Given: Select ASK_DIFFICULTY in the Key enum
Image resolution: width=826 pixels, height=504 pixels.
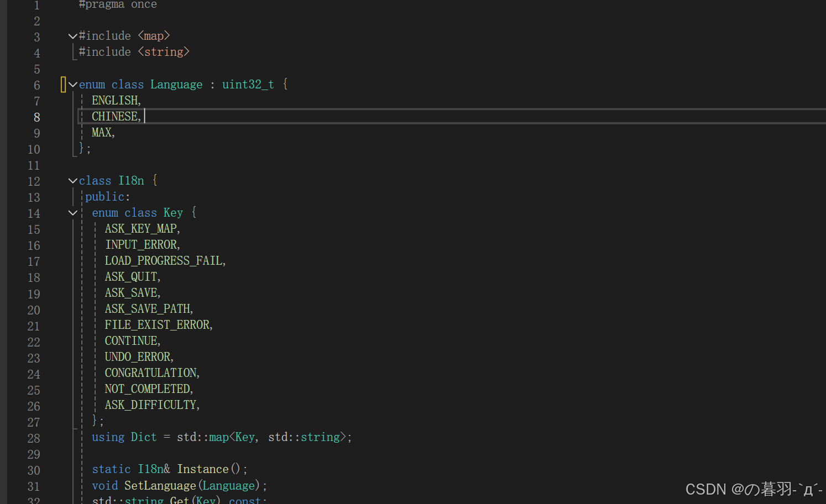Looking at the screenshot, I should click(150, 405).
